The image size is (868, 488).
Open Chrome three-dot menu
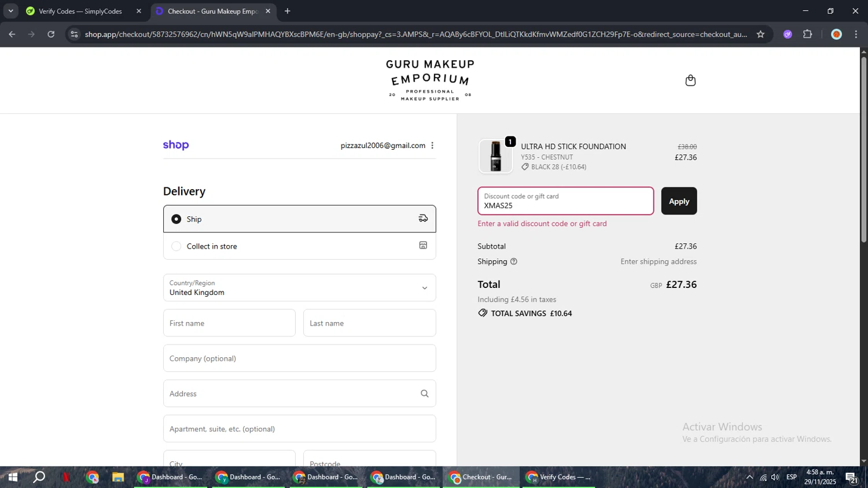(856, 34)
